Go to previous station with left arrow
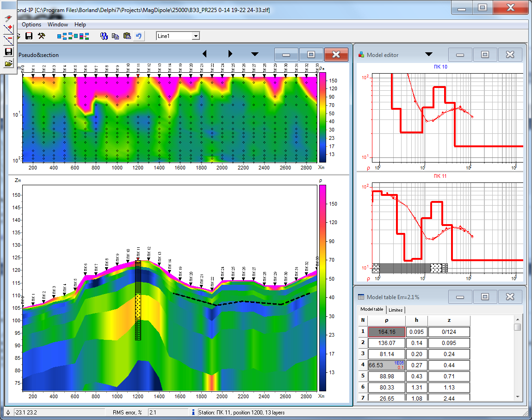 [204, 54]
